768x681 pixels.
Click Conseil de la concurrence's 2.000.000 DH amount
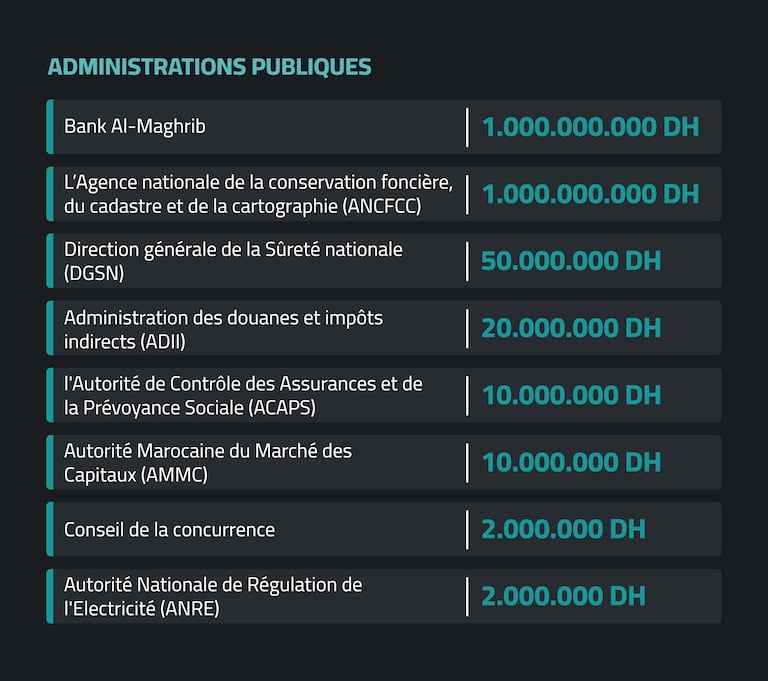coord(563,529)
